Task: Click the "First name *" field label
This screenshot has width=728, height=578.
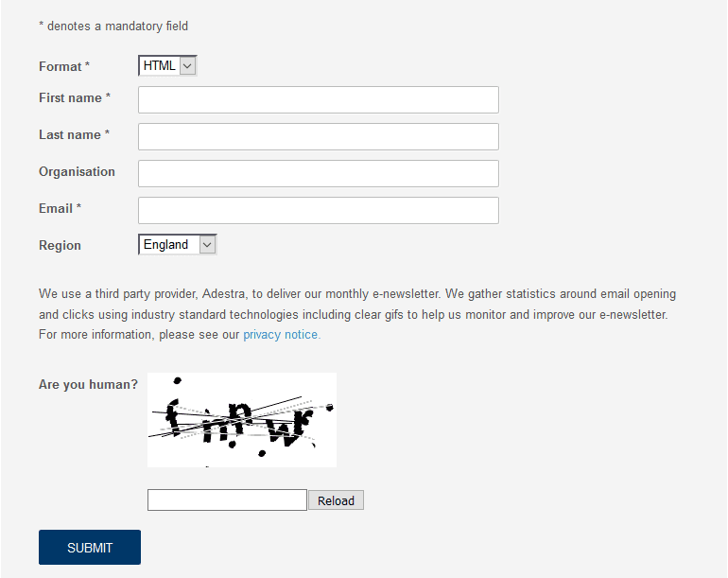Action: pos(75,97)
